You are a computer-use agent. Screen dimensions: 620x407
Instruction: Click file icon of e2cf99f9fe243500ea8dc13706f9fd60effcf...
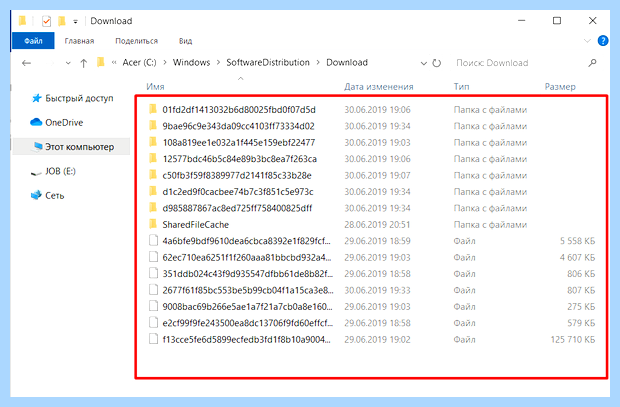pos(153,323)
